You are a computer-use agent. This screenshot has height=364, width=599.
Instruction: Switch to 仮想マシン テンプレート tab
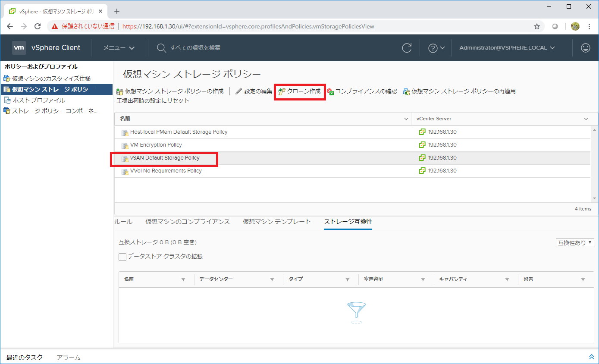[277, 222]
